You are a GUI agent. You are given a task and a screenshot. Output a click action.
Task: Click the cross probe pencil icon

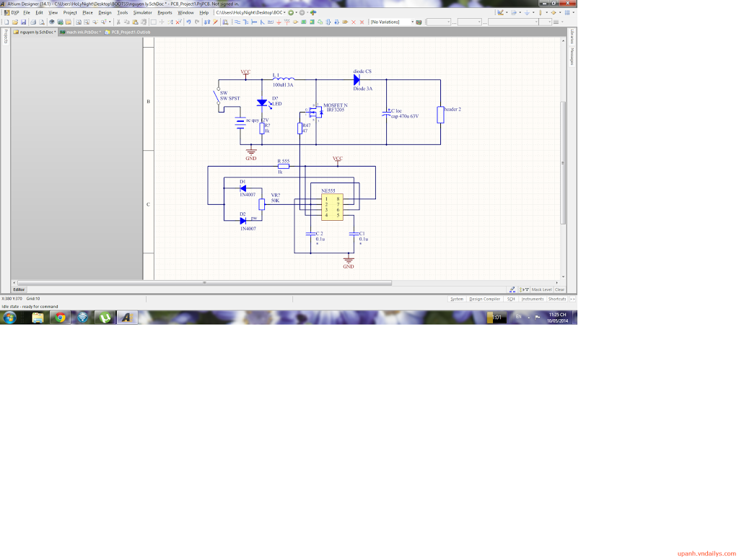point(215,22)
